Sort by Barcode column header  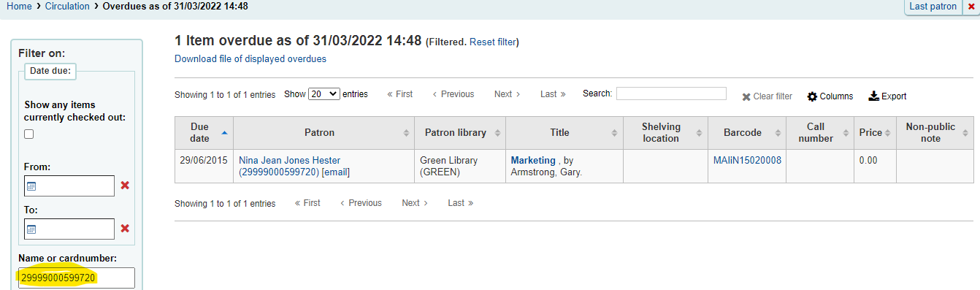point(746,133)
